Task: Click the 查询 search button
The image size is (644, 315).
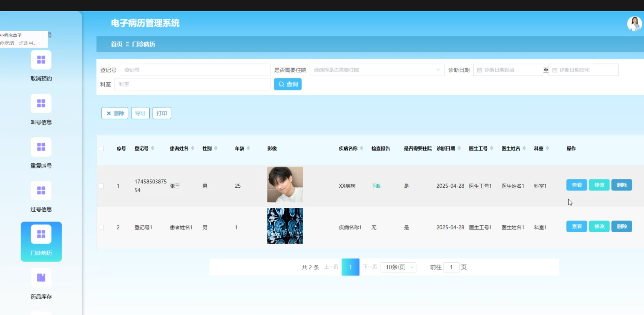Action: 288,84
